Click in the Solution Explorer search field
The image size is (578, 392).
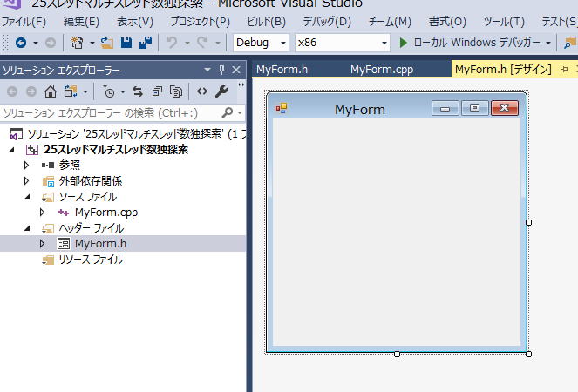click(x=111, y=112)
